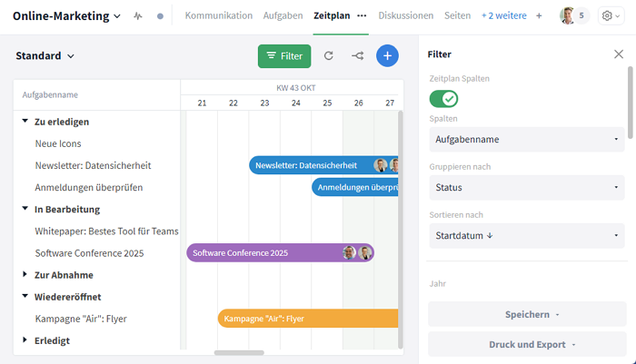Click the Speichern button
Image resolution: width=636 pixels, height=364 pixels.
pyautogui.click(x=526, y=314)
